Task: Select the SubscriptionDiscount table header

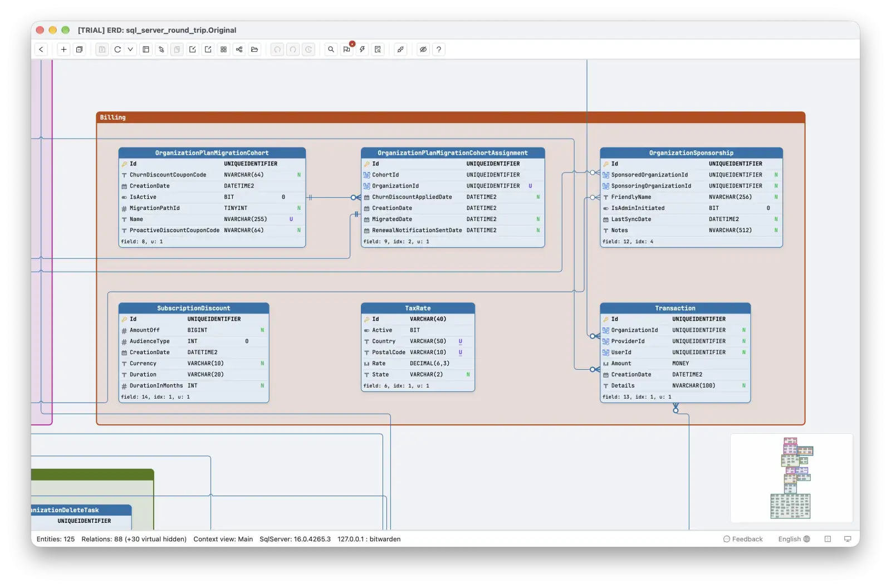Action: coord(194,308)
